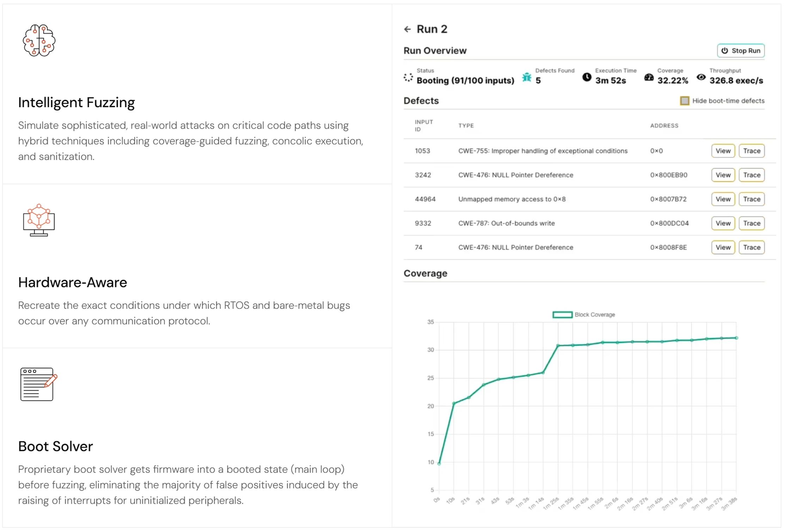This screenshot has width=785, height=532.
Task: View defect with input ID 74
Action: pyautogui.click(x=723, y=247)
